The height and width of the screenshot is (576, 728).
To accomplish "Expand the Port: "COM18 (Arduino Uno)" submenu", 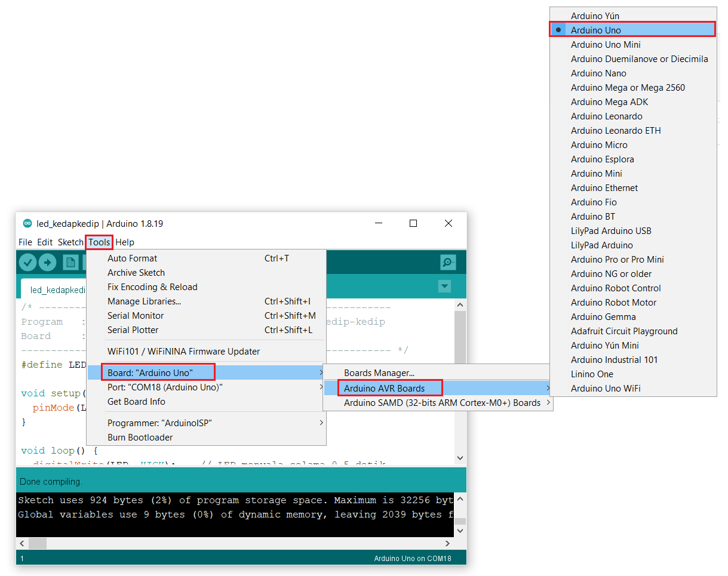I will (x=207, y=387).
